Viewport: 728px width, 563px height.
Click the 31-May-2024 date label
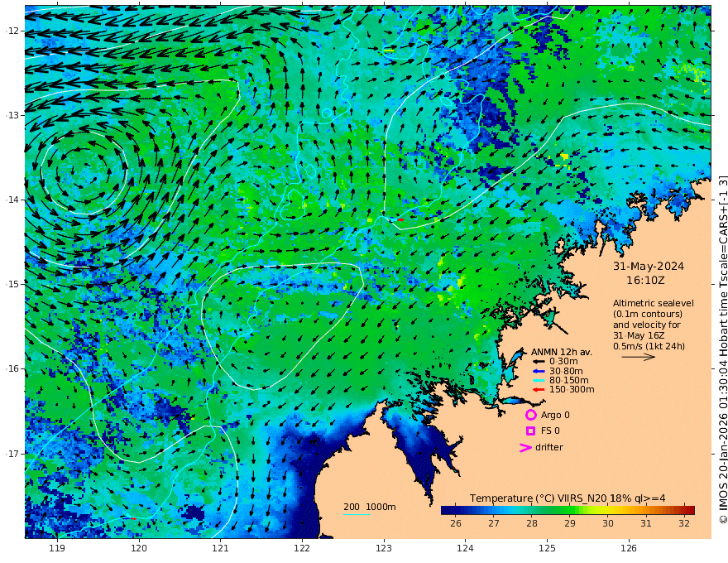point(649,267)
